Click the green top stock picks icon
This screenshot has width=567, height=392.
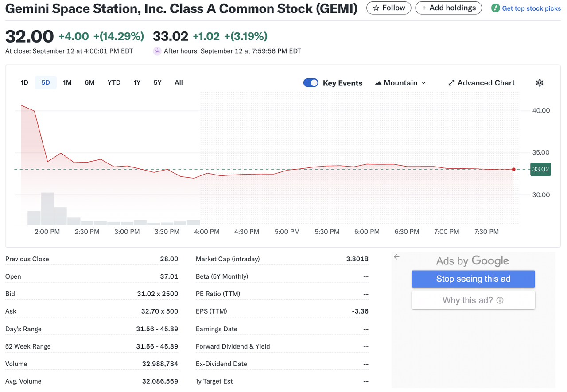(495, 8)
